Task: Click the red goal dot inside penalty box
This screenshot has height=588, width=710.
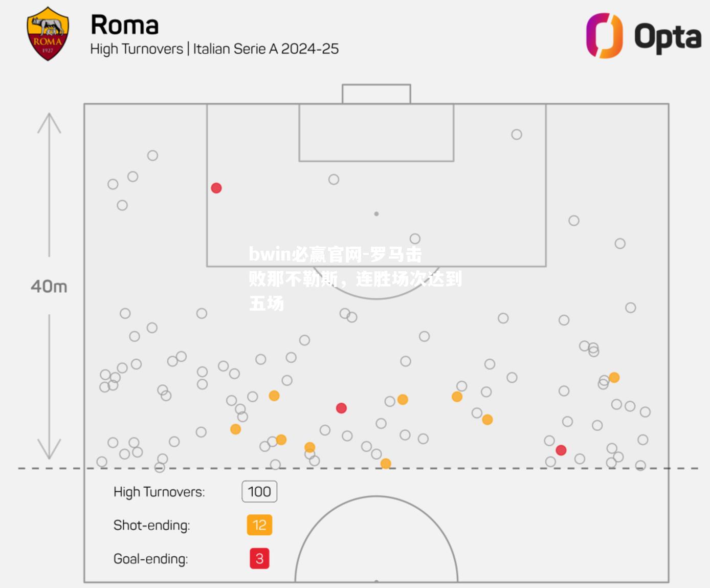Action: point(216,188)
